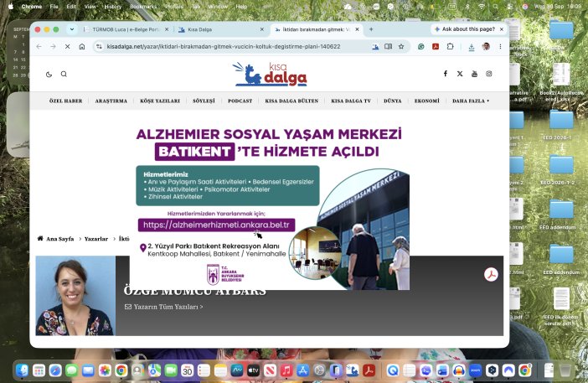Image resolution: width=588 pixels, height=383 pixels.
Task: Open reading mode icon in address bar
Action: [x=388, y=47]
